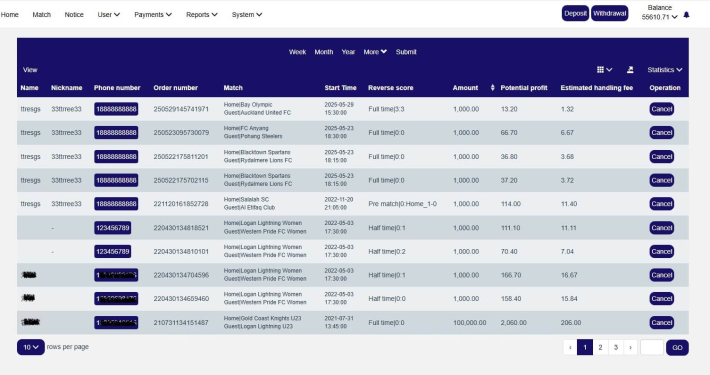The height and width of the screenshot is (375, 710).
Task: Click the FC Anyang vs Pohang Steelers match cell
Action: (253, 132)
